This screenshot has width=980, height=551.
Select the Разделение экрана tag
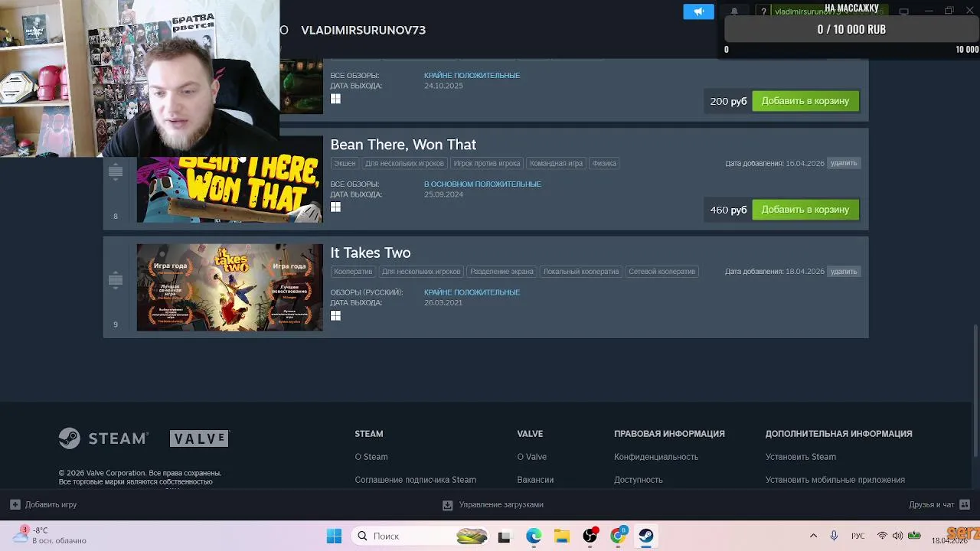pos(502,272)
